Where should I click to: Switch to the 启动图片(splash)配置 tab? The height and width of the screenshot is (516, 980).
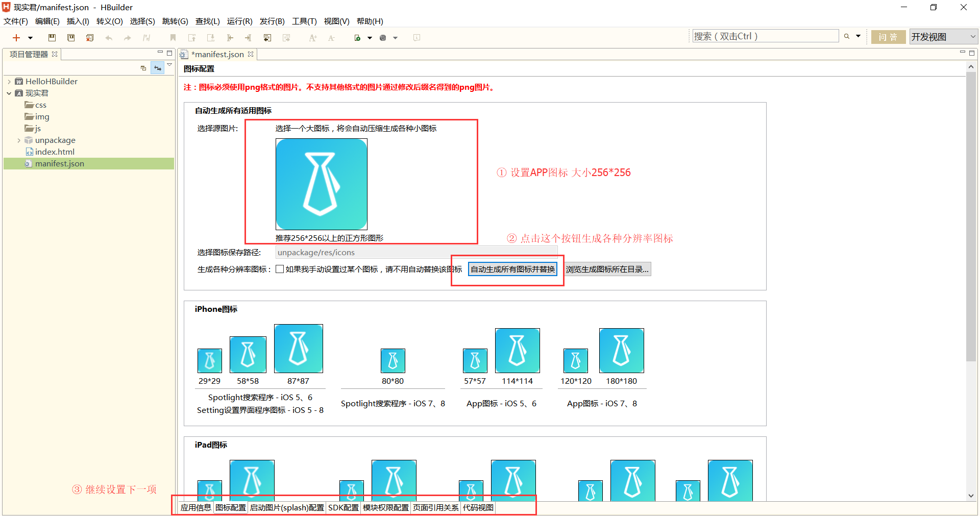coord(287,507)
